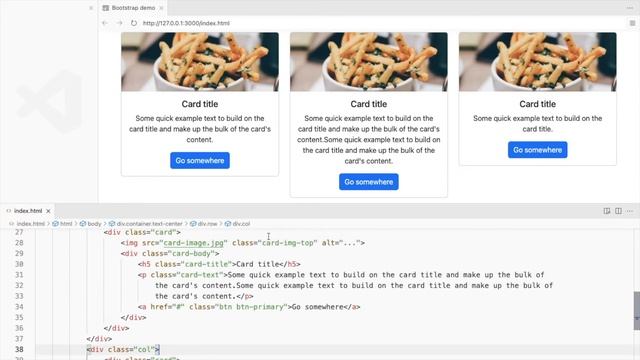Go back in the preview browser
This screenshot has width=640, height=360.
pyautogui.click(x=105, y=23)
